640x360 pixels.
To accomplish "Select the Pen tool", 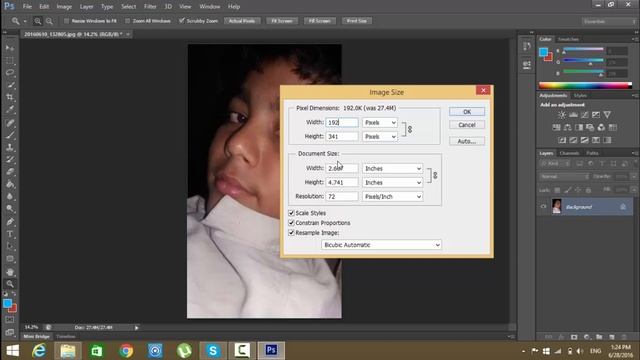I will tap(10, 222).
